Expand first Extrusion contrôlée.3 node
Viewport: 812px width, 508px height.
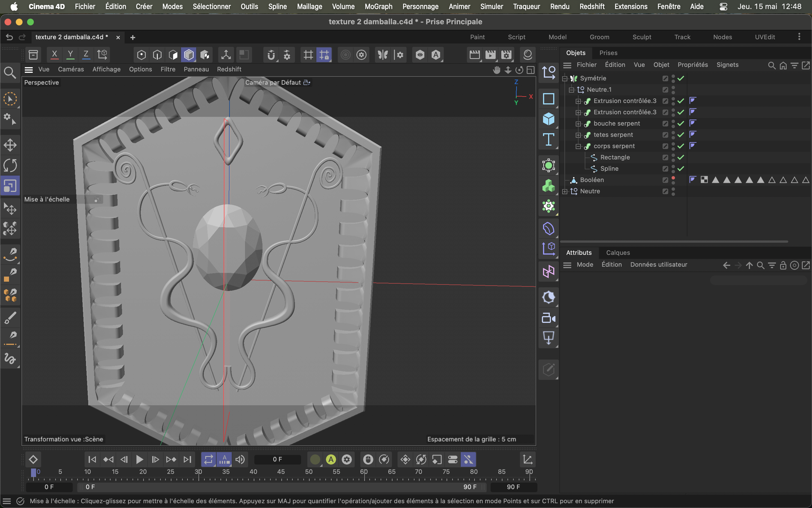click(579, 101)
